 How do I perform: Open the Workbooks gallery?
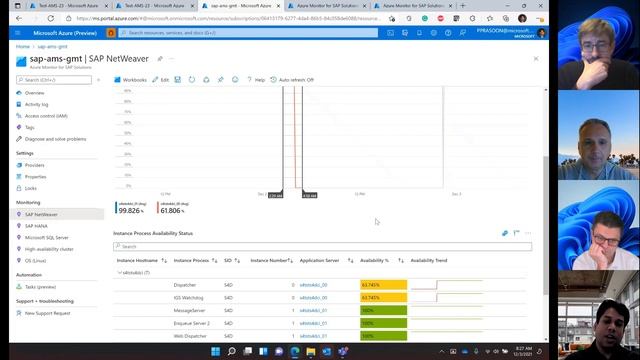(x=131, y=80)
